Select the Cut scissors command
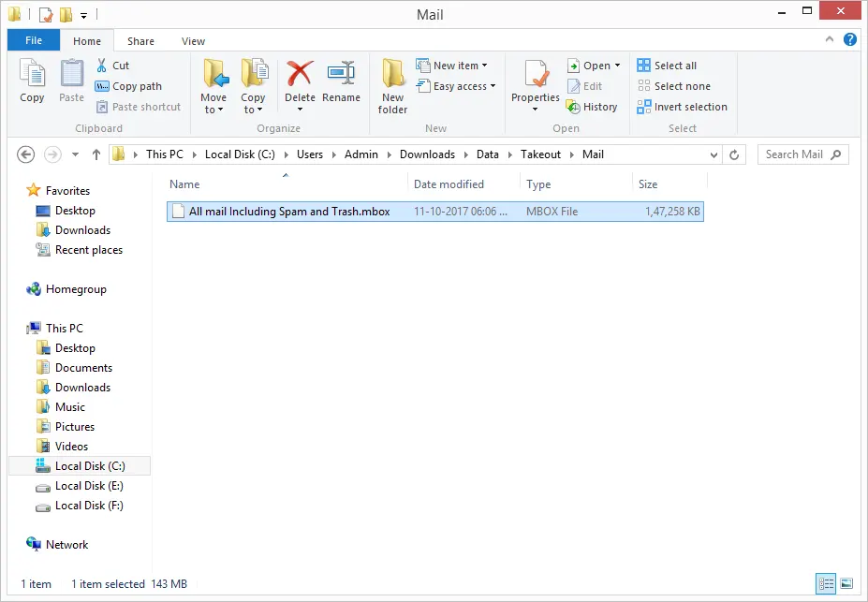Viewport: 868px width, 602px height. point(113,66)
